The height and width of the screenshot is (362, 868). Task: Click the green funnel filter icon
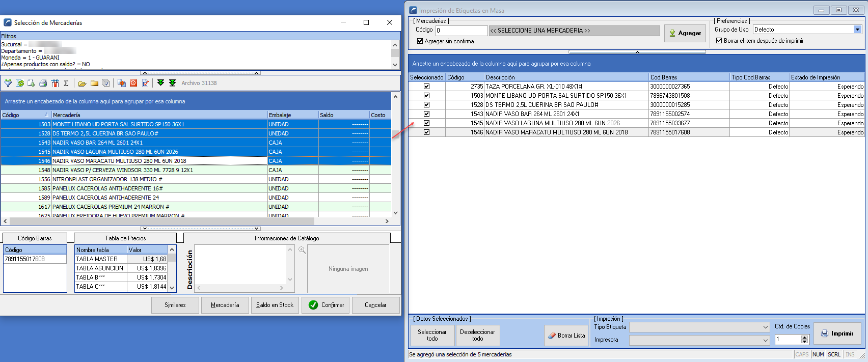(8, 83)
